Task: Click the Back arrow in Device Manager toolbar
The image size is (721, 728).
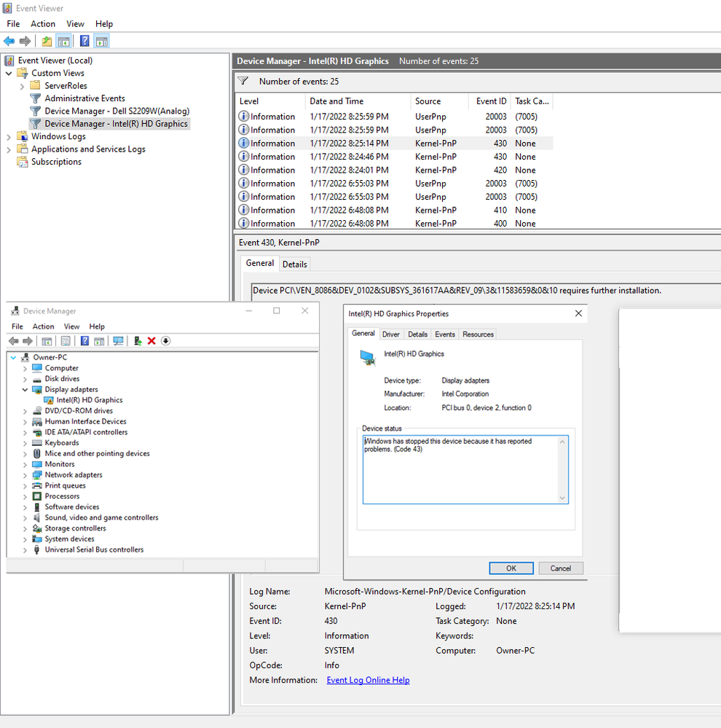Action: point(13,341)
